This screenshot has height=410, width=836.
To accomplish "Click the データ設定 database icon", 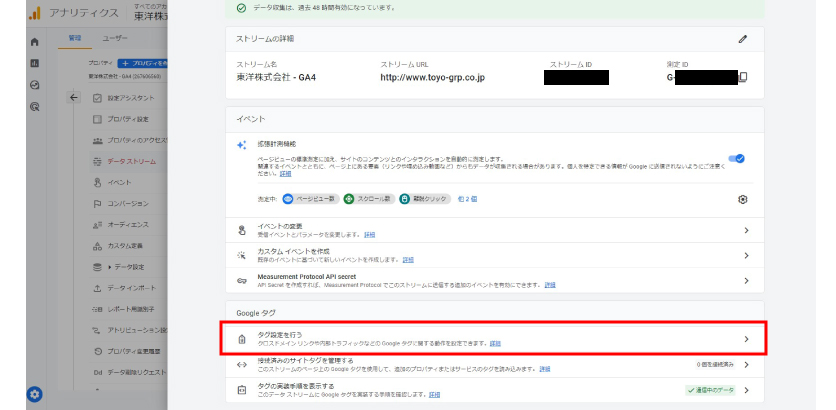I will [97, 267].
